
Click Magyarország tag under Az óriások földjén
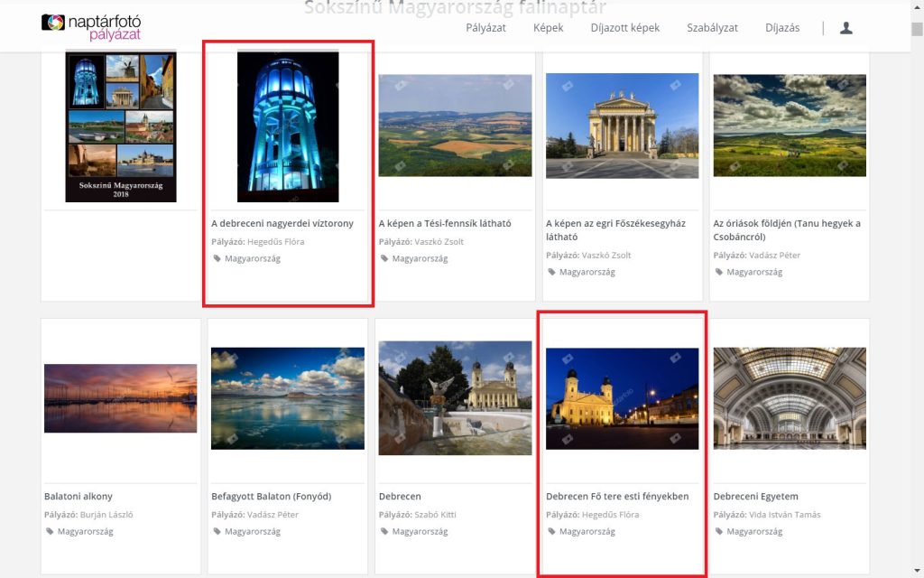tap(754, 272)
